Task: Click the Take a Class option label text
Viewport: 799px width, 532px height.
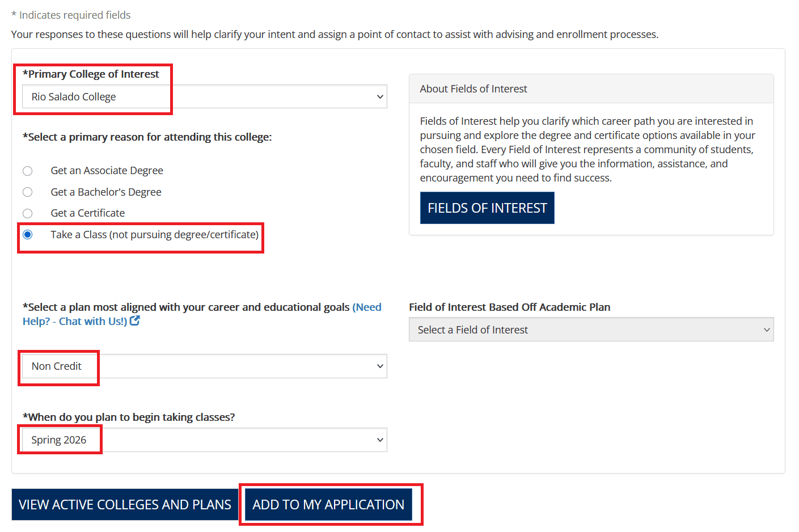Action: pyautogui.click(x=154, y=235)
